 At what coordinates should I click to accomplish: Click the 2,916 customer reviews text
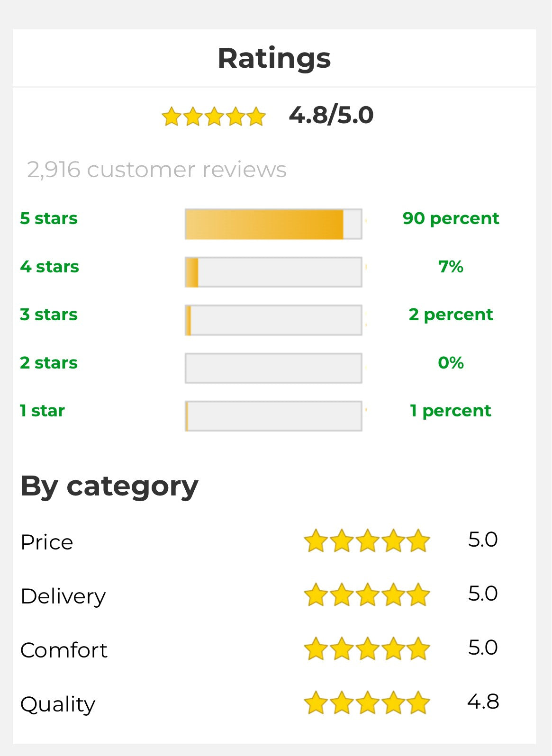[x=157, y=170]
